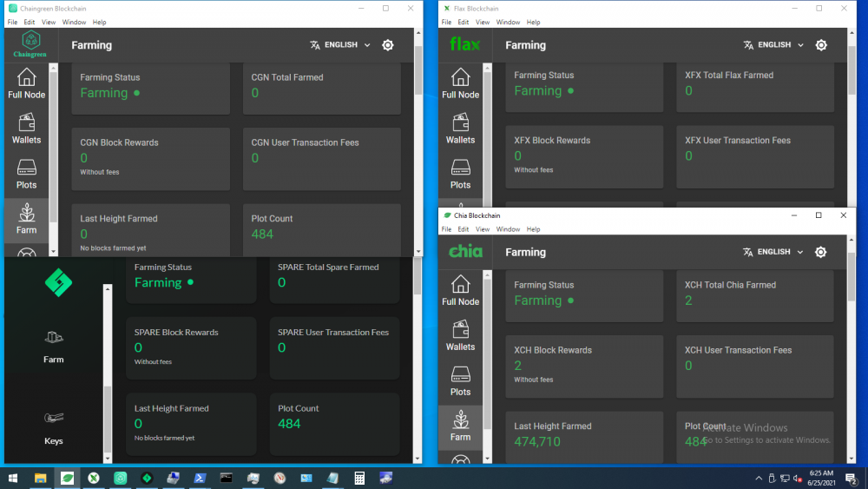Click the Spare diamond icon on the taskbar
Screen dimensions: 868x489
pyautogui.click(x=147, y=478)
